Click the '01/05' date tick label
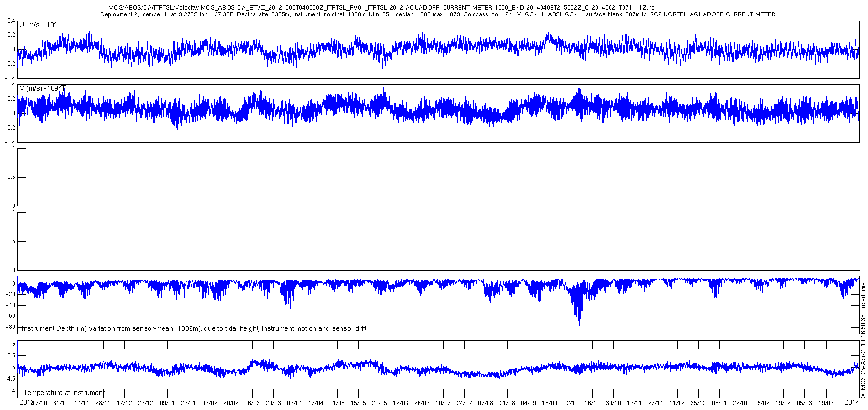The height and width of the screenshot is (410, 868). 337,403
